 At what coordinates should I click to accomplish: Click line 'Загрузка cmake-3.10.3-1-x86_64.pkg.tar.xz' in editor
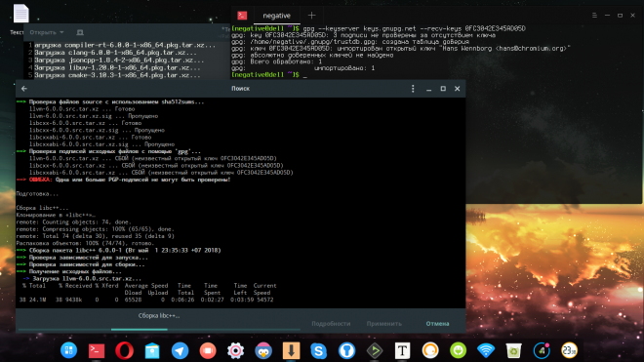[x=117, y=75]
